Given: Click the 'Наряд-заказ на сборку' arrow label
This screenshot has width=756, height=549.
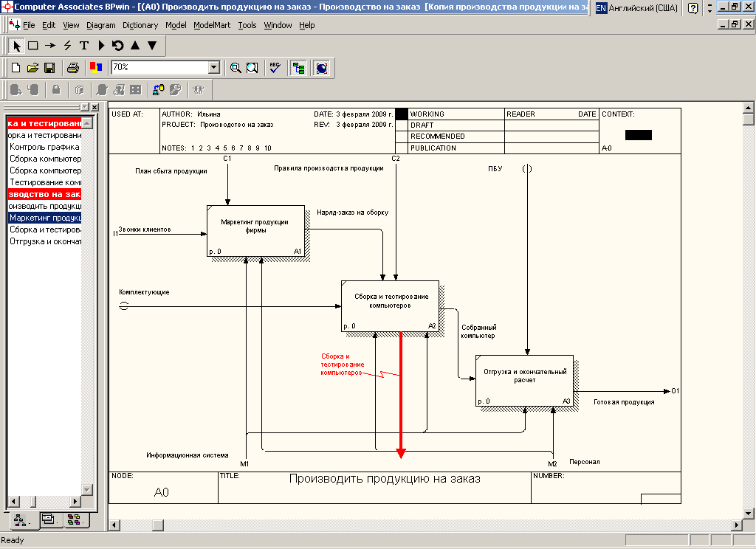Looking at the screenshot, I should pos(352,212).
